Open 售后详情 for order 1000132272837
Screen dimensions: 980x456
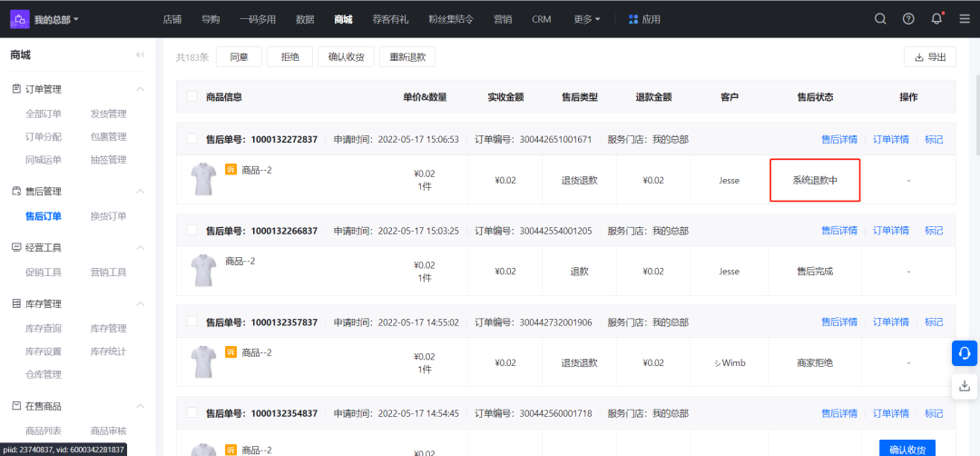tap(838, 140)
